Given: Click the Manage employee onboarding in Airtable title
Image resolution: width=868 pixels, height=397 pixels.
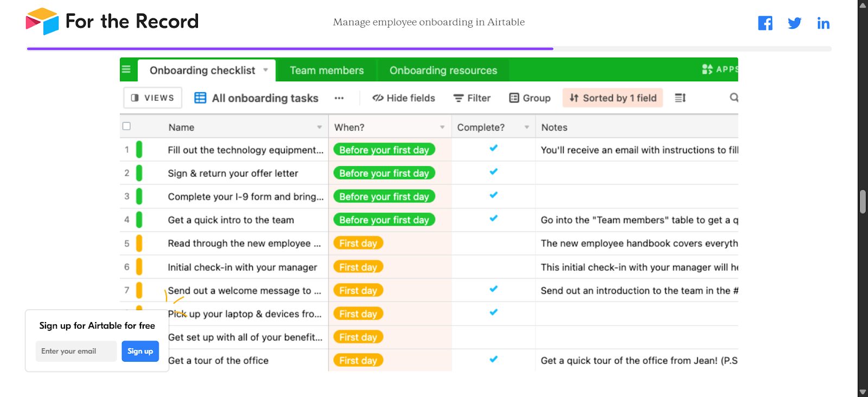Looking at the screenshot, I should pos(429,22).
